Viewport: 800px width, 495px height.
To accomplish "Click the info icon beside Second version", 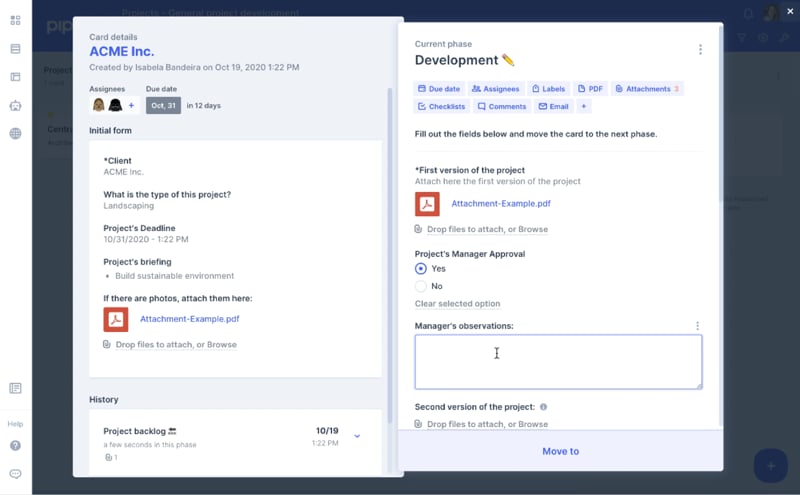I will [x=544, y=407].
